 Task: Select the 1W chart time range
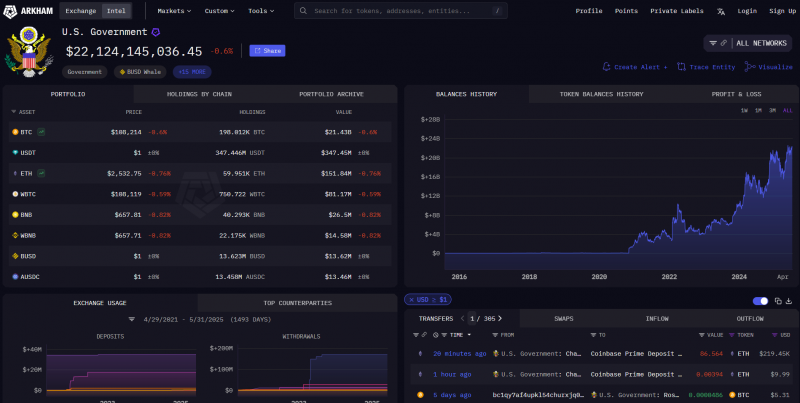(744, 110)
